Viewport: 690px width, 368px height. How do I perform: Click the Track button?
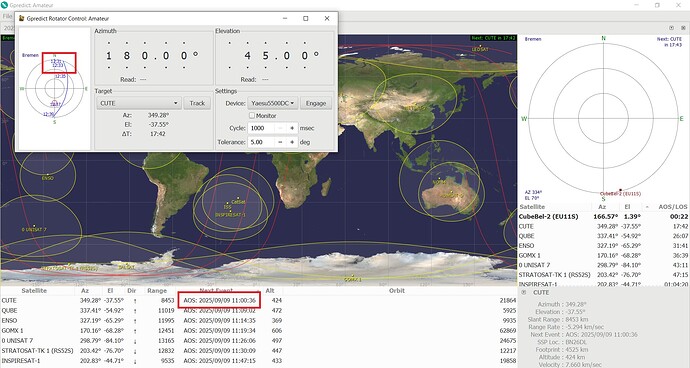pyautogui.click(x=197, y=103)
